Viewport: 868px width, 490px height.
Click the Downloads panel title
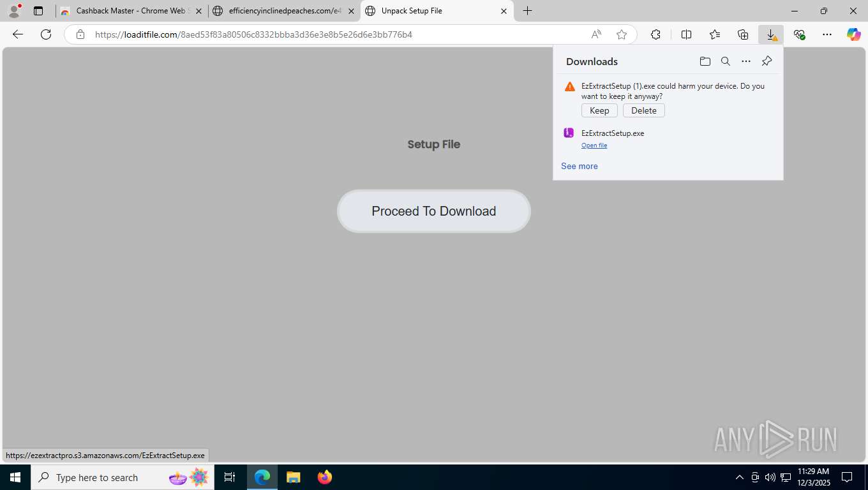pyautogui.click(x=592, y=61)
